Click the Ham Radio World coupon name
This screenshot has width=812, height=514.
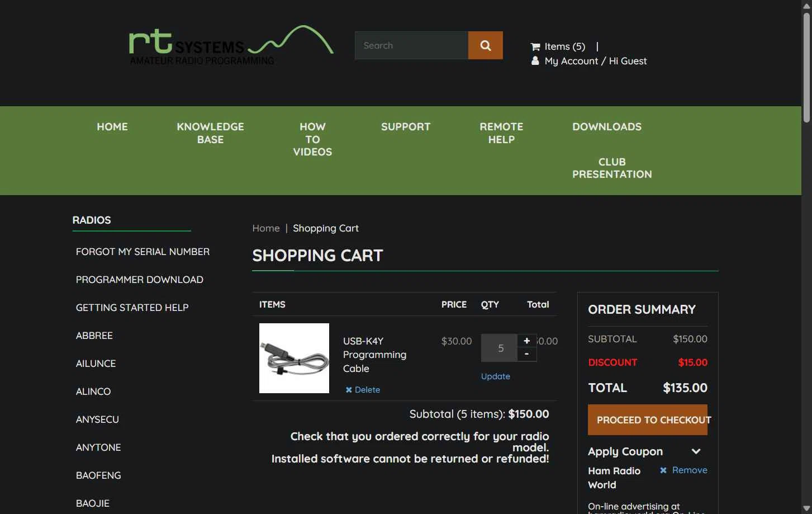pyautogui.click(x=614, y=478)
